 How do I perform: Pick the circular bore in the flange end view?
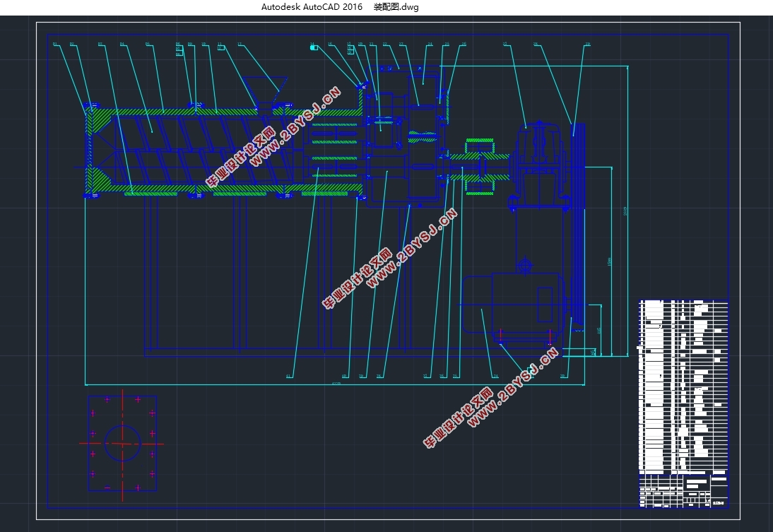123,443
